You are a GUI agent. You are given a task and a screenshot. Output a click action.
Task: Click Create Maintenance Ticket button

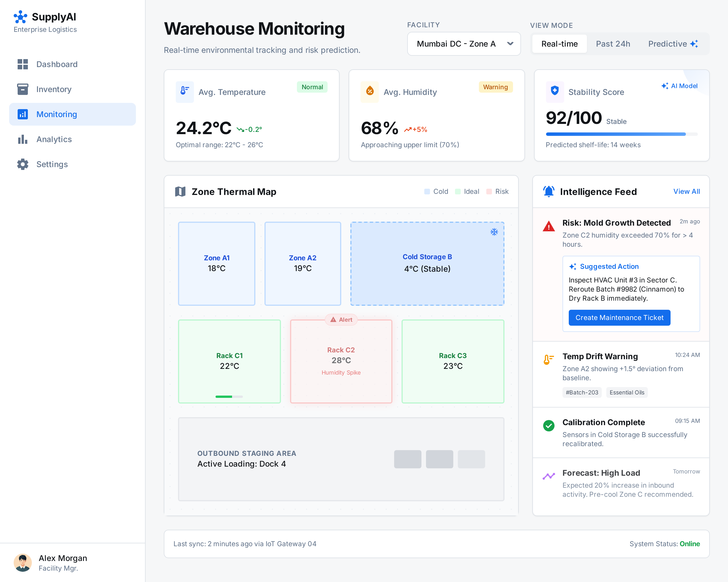[619, 317]
